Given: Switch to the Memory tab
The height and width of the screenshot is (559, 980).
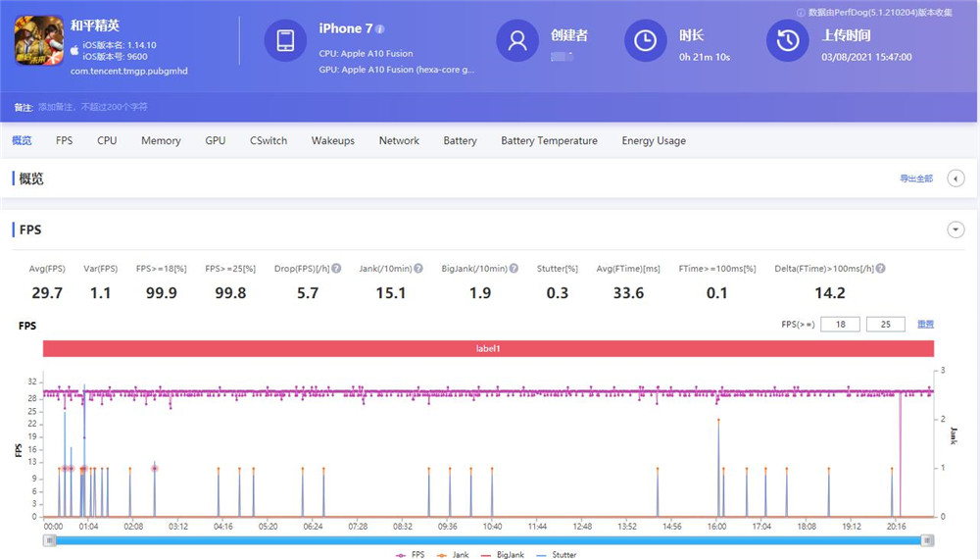Looking at the screenshot, I should pos(161,141).
